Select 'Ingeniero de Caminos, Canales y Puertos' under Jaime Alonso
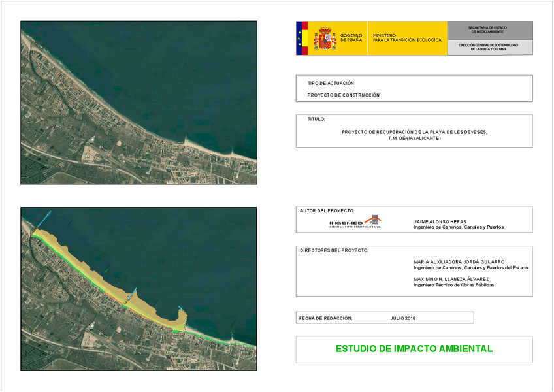Image resolution: width=554 pixels, height=392 pixels. pos(459,227)
